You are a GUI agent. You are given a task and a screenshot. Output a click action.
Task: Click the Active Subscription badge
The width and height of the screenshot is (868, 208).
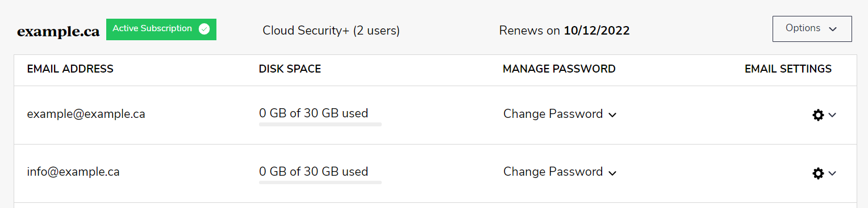(x=161, y=29)
